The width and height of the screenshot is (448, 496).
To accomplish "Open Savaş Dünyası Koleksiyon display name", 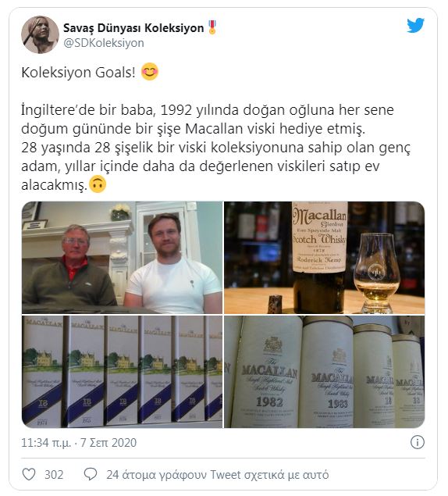I will 133,28.
